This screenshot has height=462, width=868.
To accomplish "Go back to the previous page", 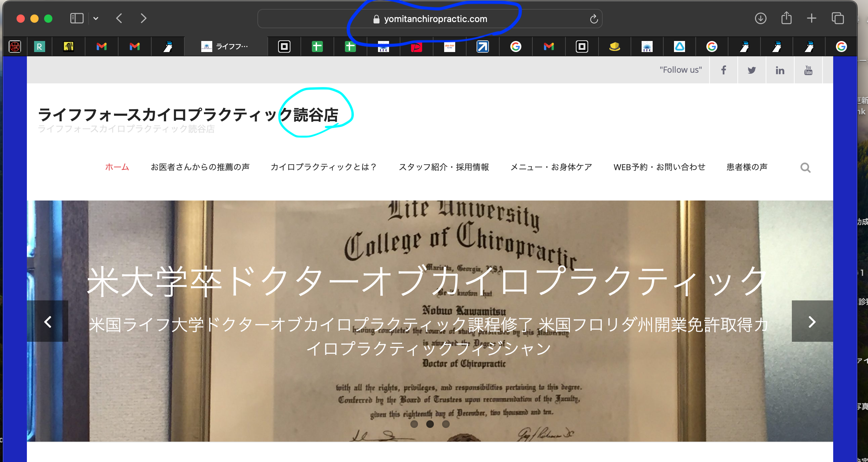I will (119, 18).
